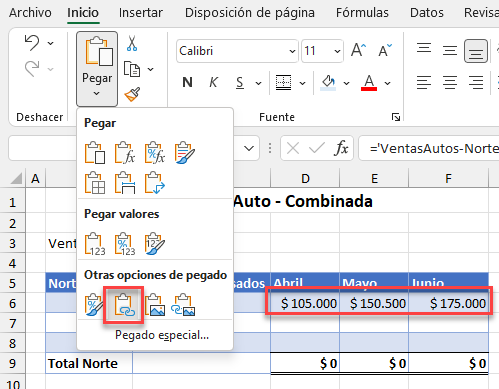Choose Paste Values and Source Formatting option
The image size is (499, 389).
[155, 244]
